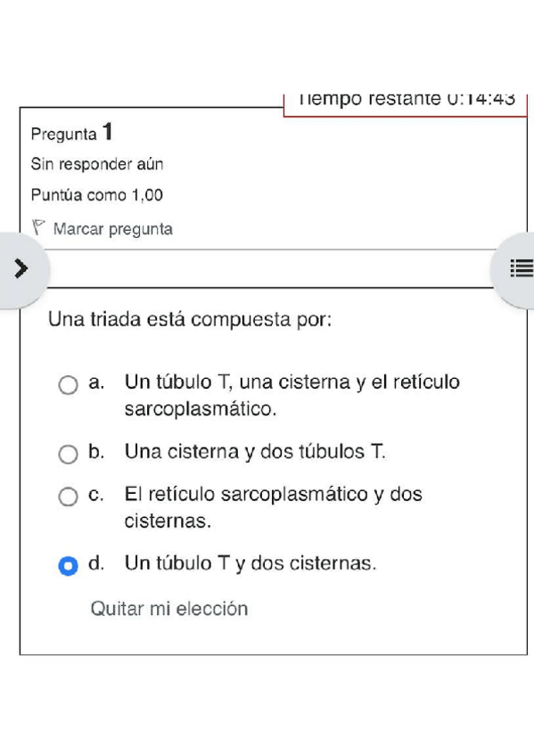Click the flag icon beside Marcar pregunta
Screen dimensions: 534x756
coord(37,227)
